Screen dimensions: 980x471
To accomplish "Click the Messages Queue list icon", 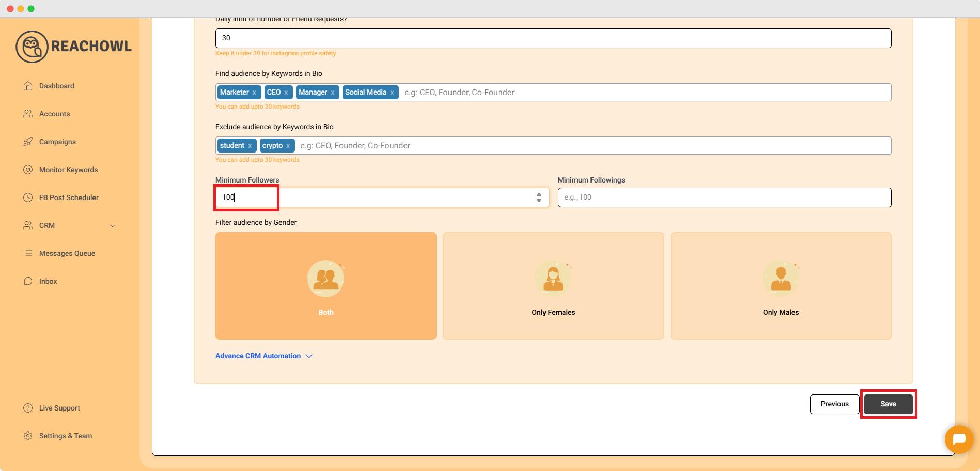I will point(28,253).
